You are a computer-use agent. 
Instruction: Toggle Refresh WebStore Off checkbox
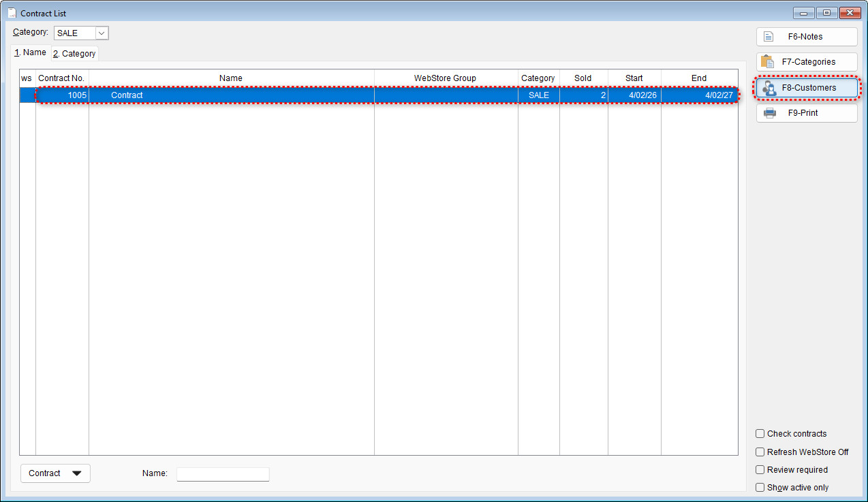tap(760, 452)
